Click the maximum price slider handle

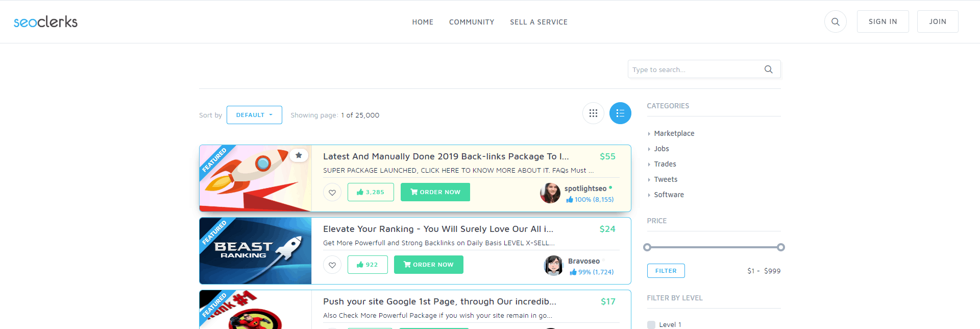pos(781,247)
